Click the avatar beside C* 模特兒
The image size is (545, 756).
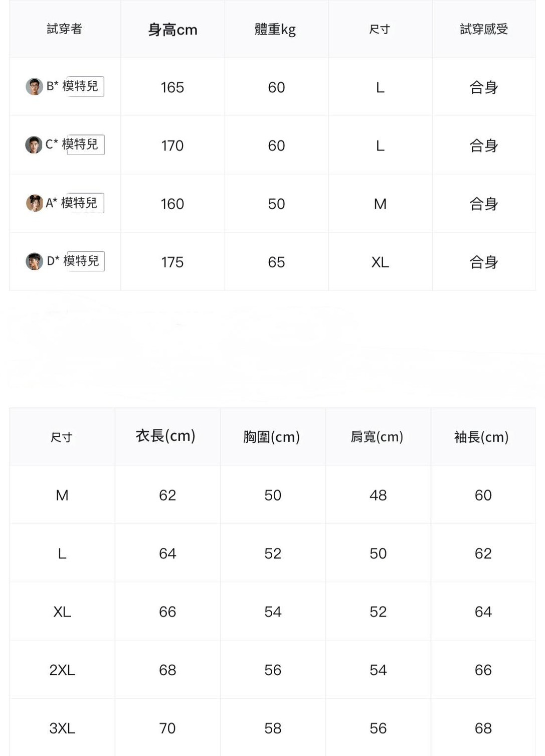point(34,144)
